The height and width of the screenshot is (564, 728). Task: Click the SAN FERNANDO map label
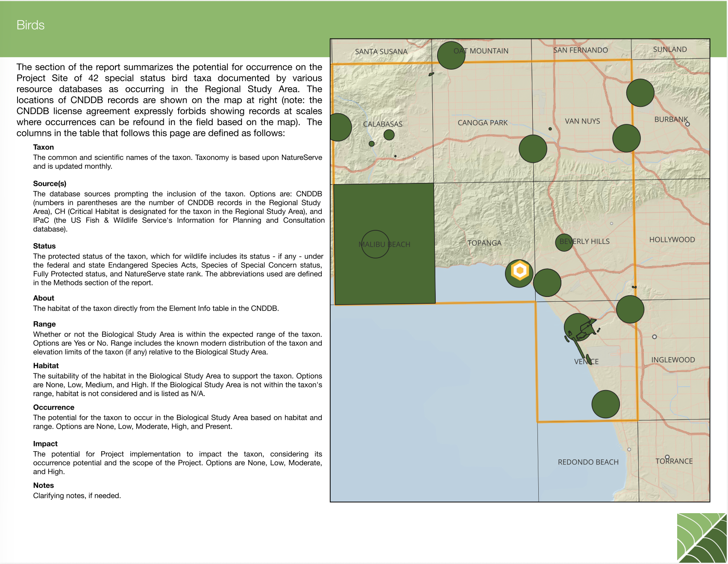[x=580, y=50]
